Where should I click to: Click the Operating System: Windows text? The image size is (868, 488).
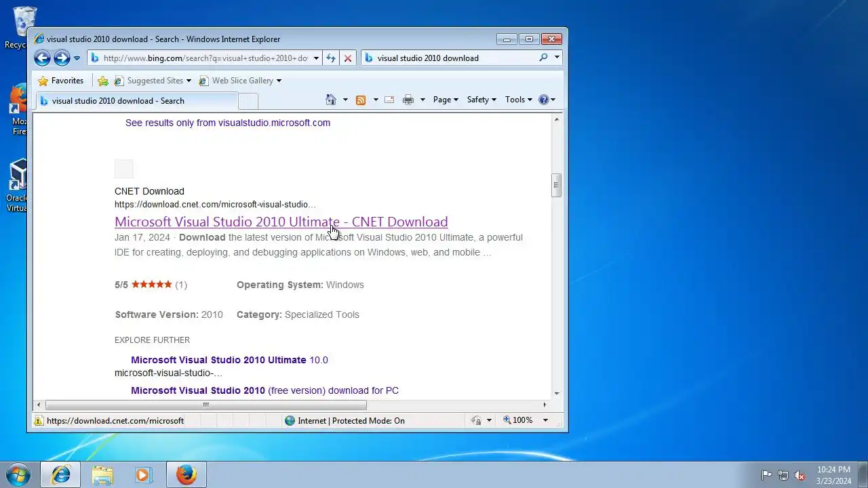pyautogui.click(x=300, y=285)
